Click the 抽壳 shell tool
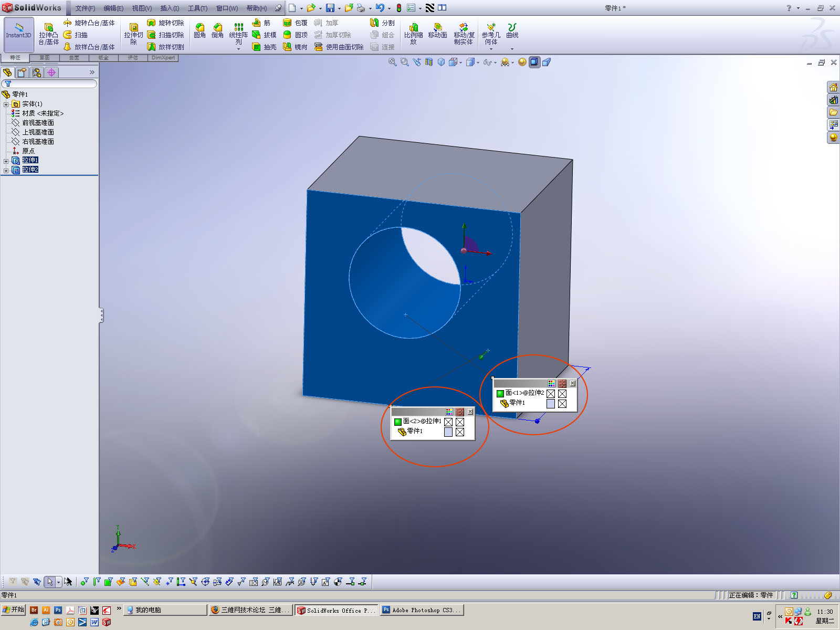 264,47
